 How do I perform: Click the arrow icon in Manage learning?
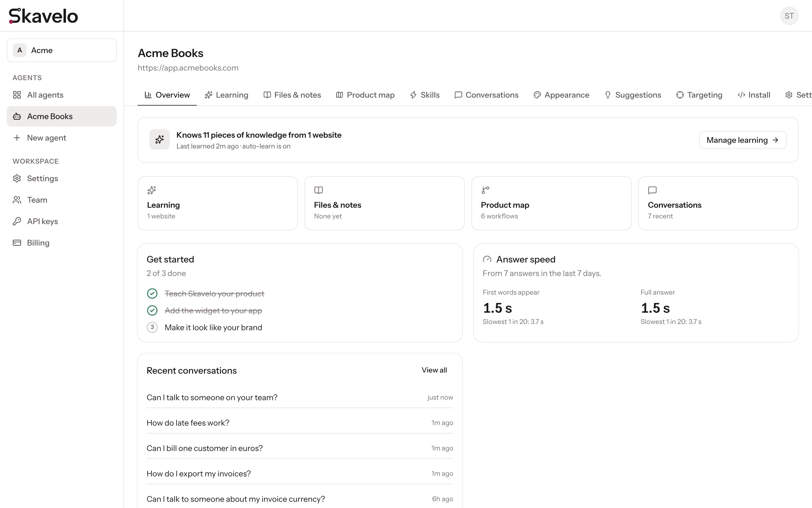tap(775, 140)
